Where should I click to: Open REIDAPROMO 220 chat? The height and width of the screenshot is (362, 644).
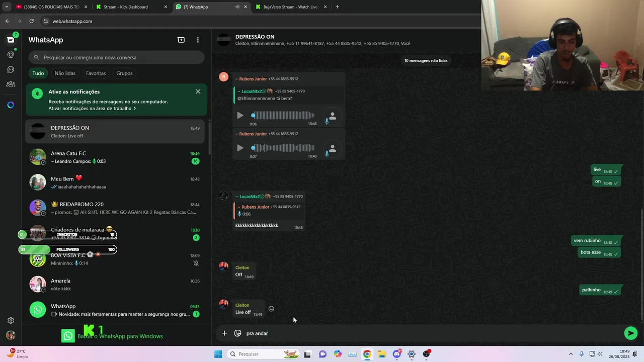115,208
